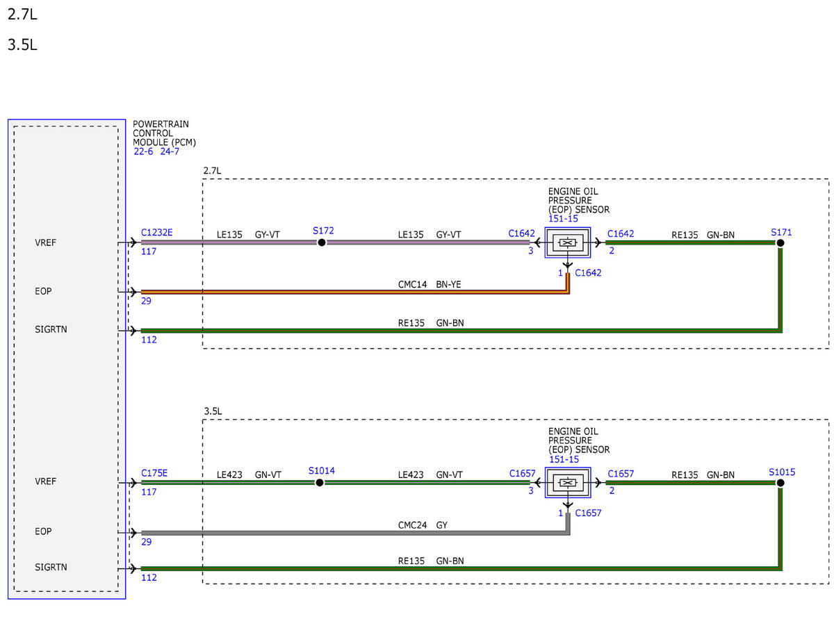Click the brown-yellow CMC14 BN-YE wire
834x644 pixels.
tap(354, 292)
